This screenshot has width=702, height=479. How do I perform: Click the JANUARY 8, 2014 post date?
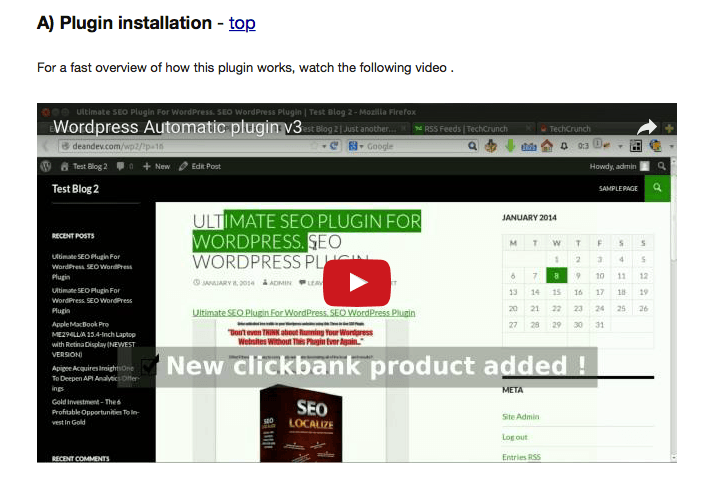coord(224,283)
